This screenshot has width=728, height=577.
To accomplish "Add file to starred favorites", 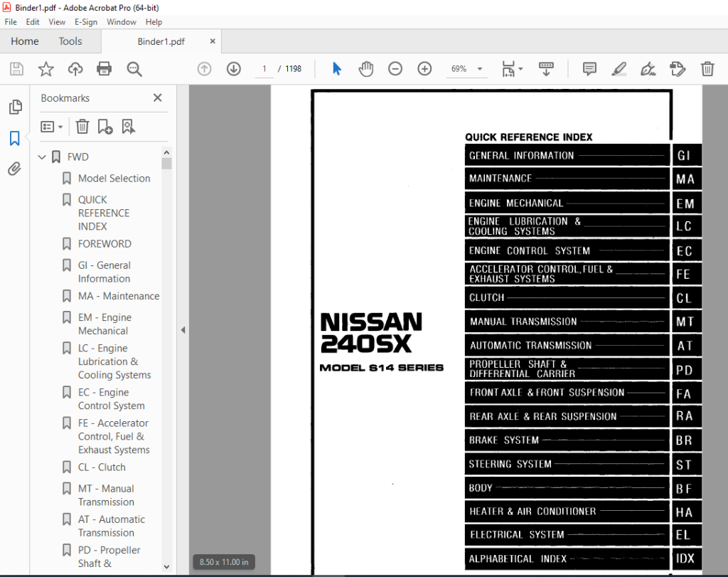I will 45,69.
